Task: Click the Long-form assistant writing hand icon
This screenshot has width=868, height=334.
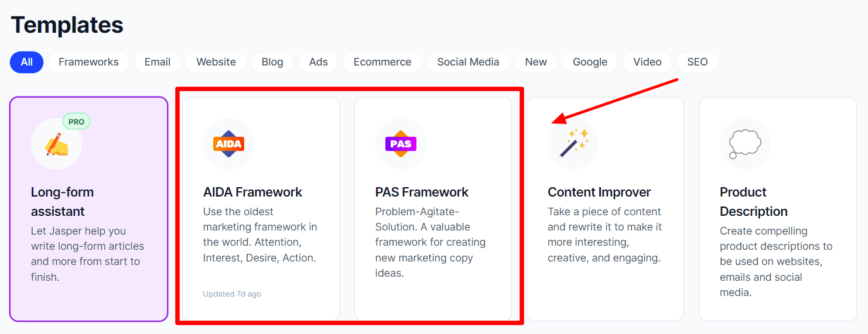Action: [57, 144]
